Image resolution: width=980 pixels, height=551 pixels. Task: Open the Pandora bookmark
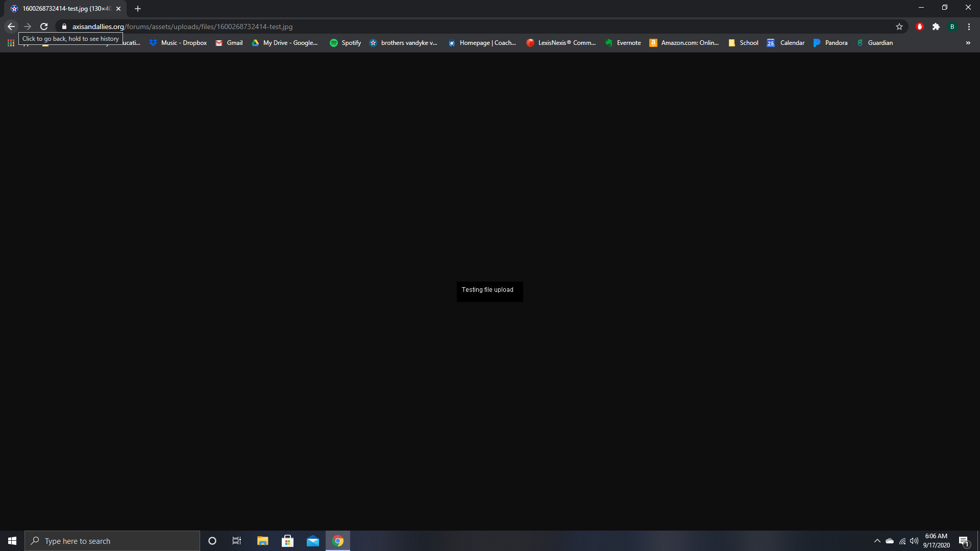830,43
